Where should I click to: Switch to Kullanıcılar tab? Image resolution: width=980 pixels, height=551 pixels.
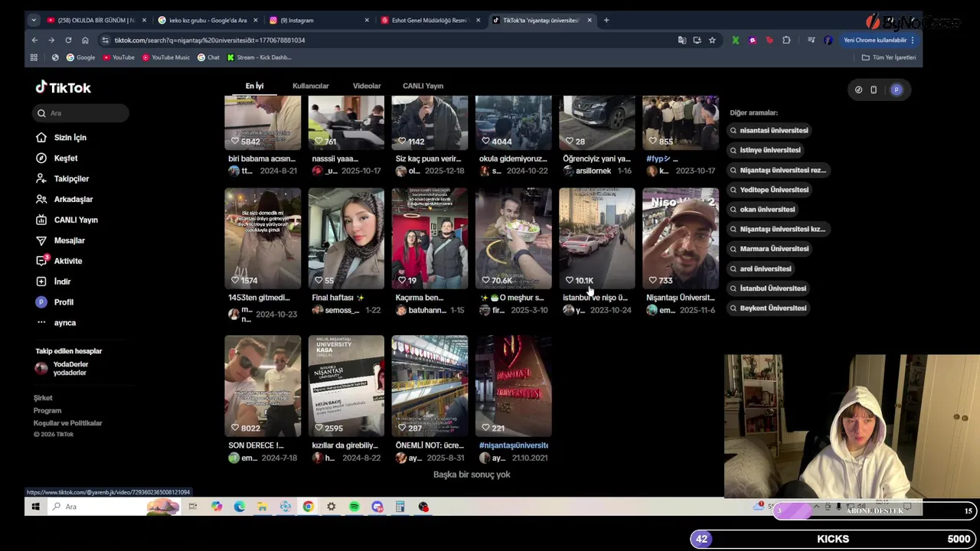click(310, 86)
